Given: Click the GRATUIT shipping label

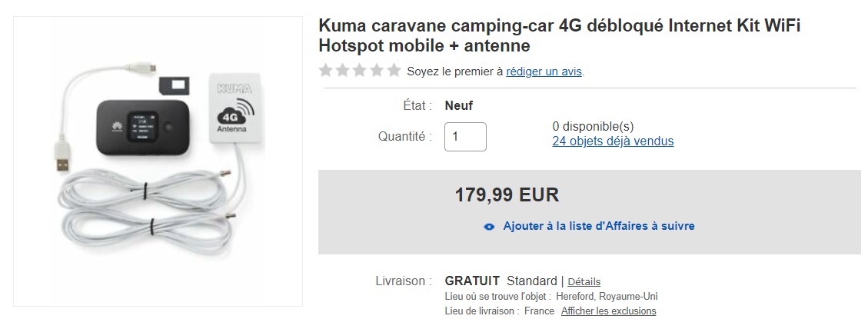Looking at the screenshot, I should (472, 281).
